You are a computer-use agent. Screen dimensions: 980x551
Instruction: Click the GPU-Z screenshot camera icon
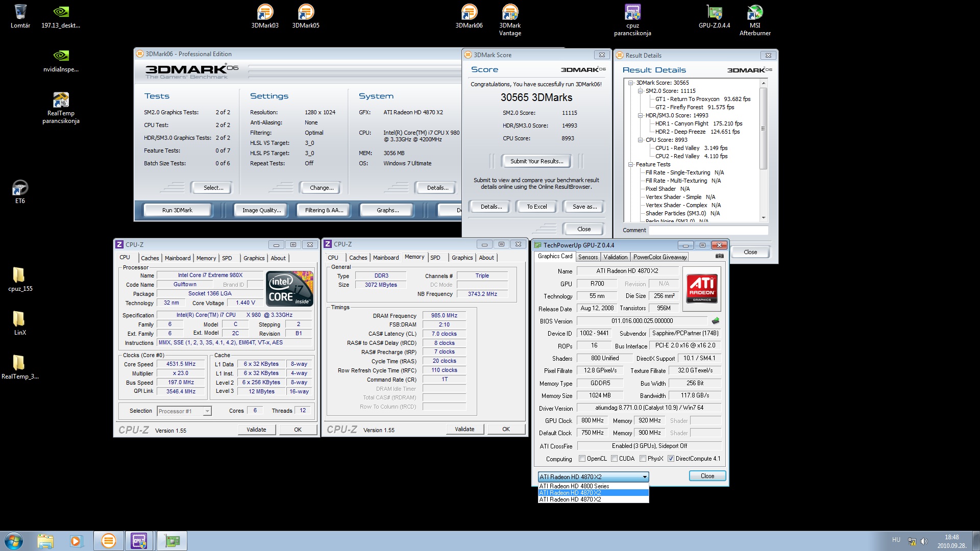pos(719,256)
